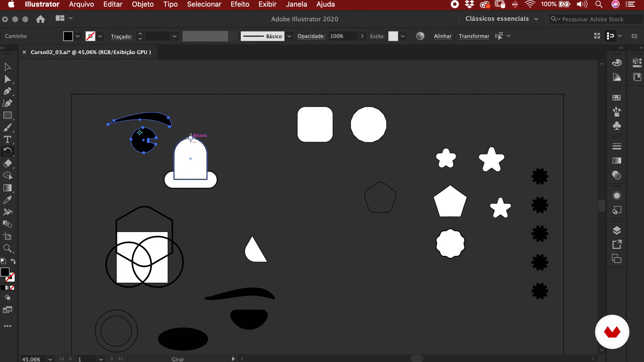Go to Home screen icon

(x=40, y=19)
